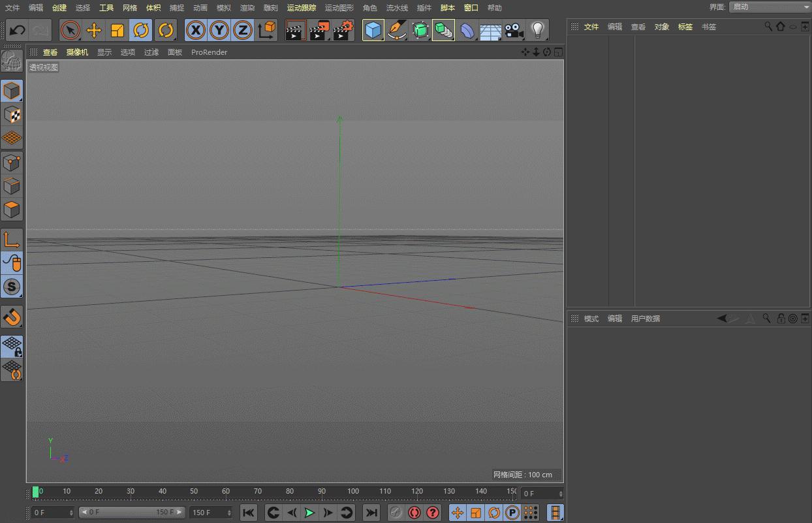Select the Live Selection tool
The height and width of the screenshot is (523, 812).
point(70,30)
